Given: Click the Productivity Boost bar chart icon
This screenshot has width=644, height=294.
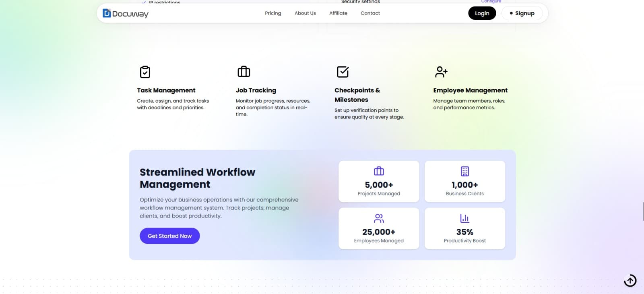Looking at the screenshot, I should [x=465, y=218].
